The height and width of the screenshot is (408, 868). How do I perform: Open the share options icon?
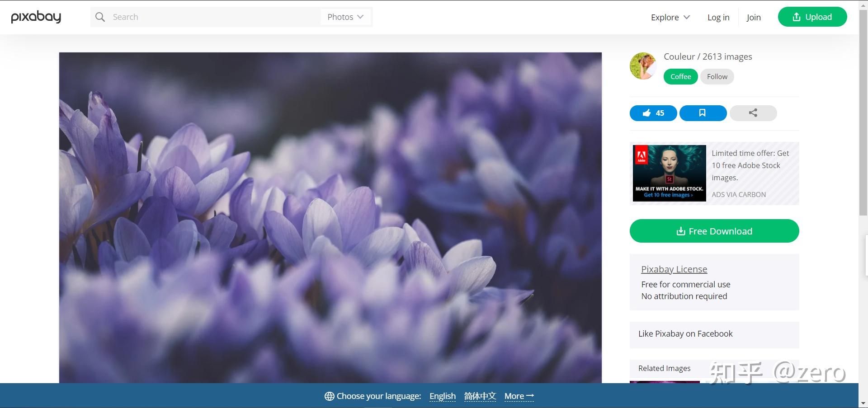coord(752,113)
